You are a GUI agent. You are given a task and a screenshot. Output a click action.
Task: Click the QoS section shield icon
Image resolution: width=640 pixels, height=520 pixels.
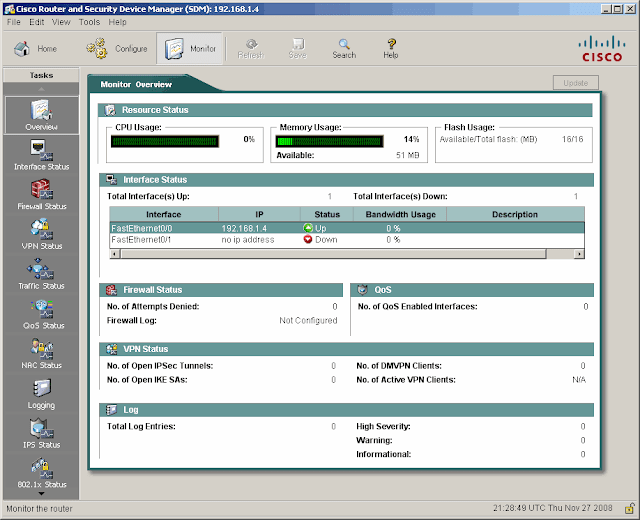[362, 290]
